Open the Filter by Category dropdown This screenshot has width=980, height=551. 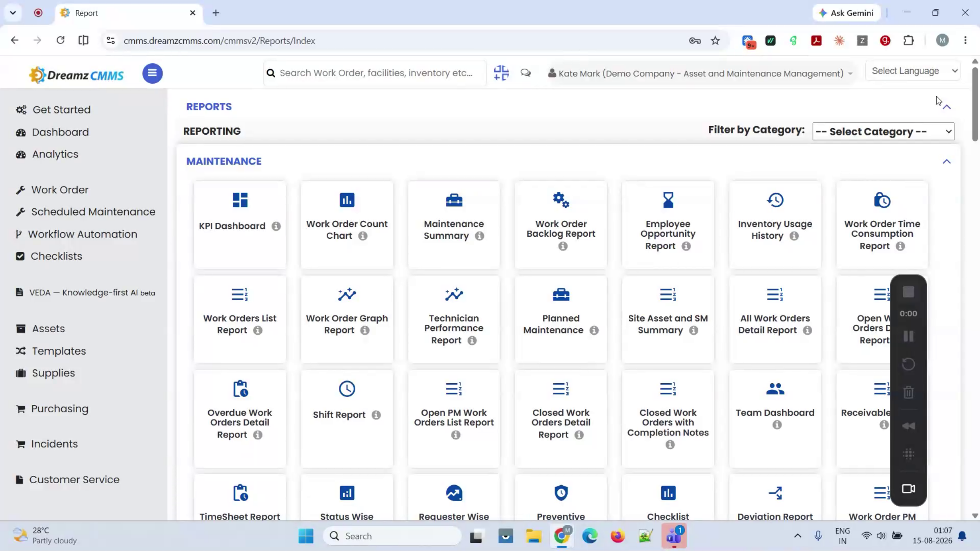point(883,131)
